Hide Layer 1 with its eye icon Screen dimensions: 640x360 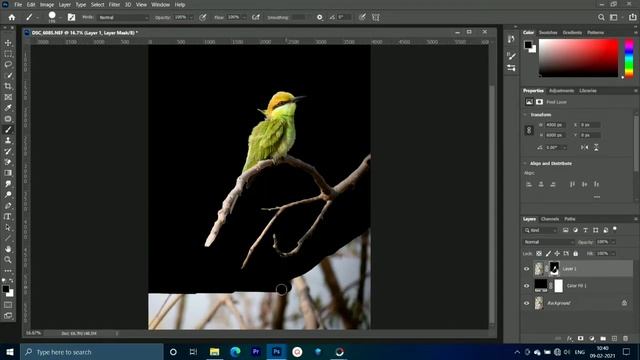[527, 269]
